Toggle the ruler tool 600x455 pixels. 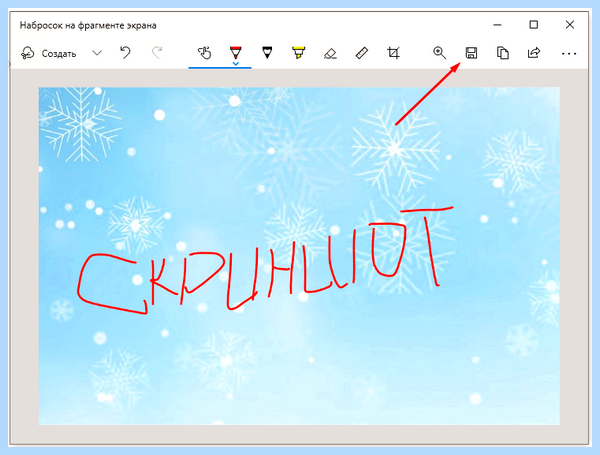(362, 53)
